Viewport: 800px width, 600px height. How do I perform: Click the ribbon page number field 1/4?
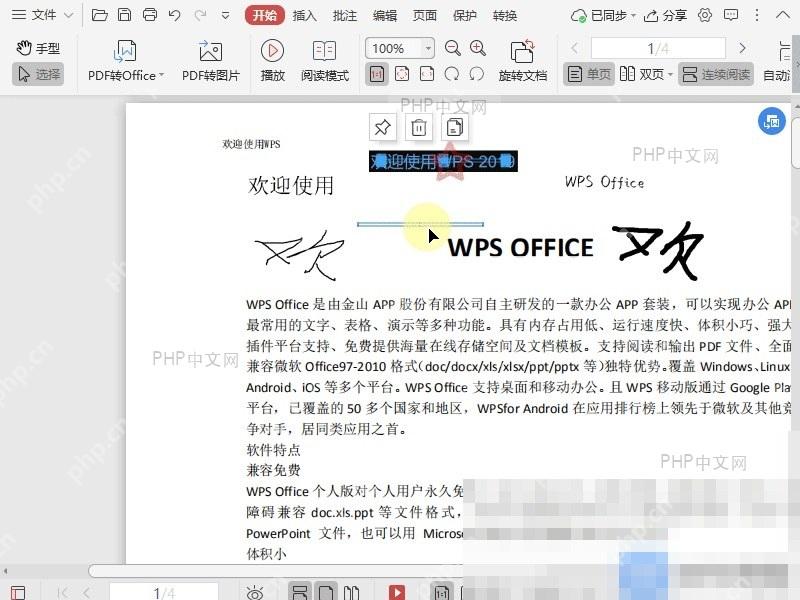pos(658,48)
